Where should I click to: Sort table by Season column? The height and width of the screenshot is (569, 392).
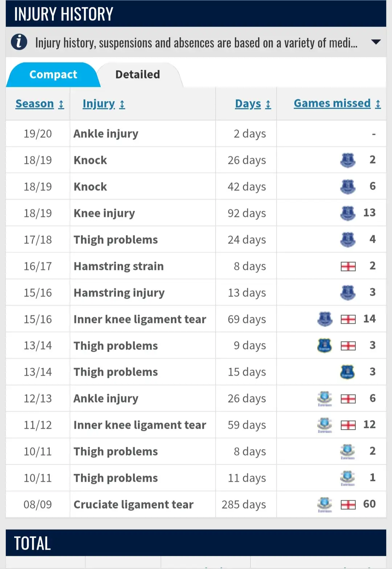tap(40, 104)
